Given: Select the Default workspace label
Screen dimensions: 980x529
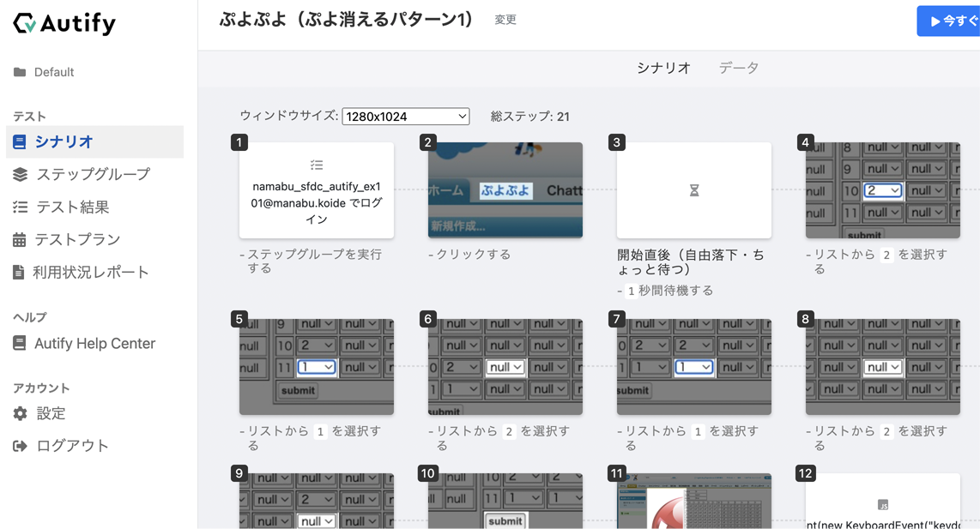Looking at the screenshot, I should (x=54, y=73).
